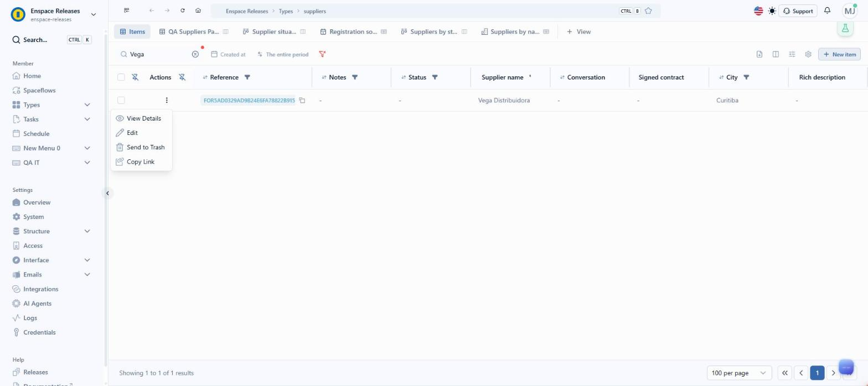The width and height of the screenshot is (868, 386).
Task: Navigate back with the left arrow
Action: (x=152, y=11)
